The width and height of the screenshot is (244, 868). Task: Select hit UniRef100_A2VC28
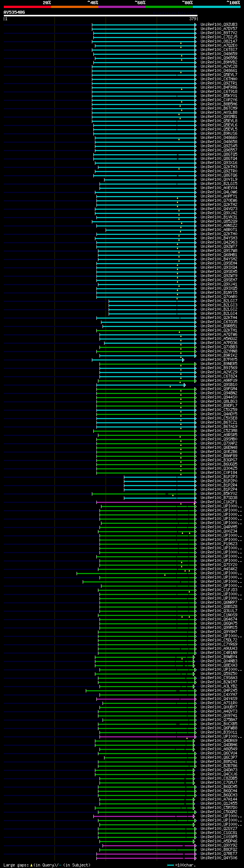[x=219, y=67]
